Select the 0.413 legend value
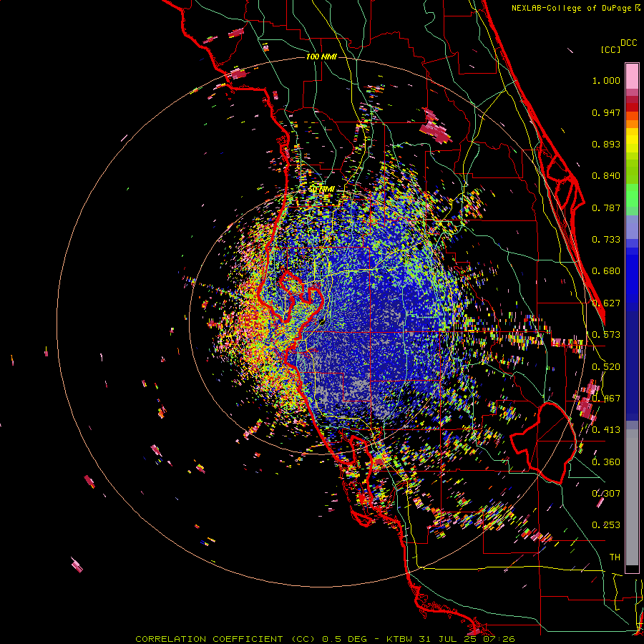 click(x=606, y=430)
